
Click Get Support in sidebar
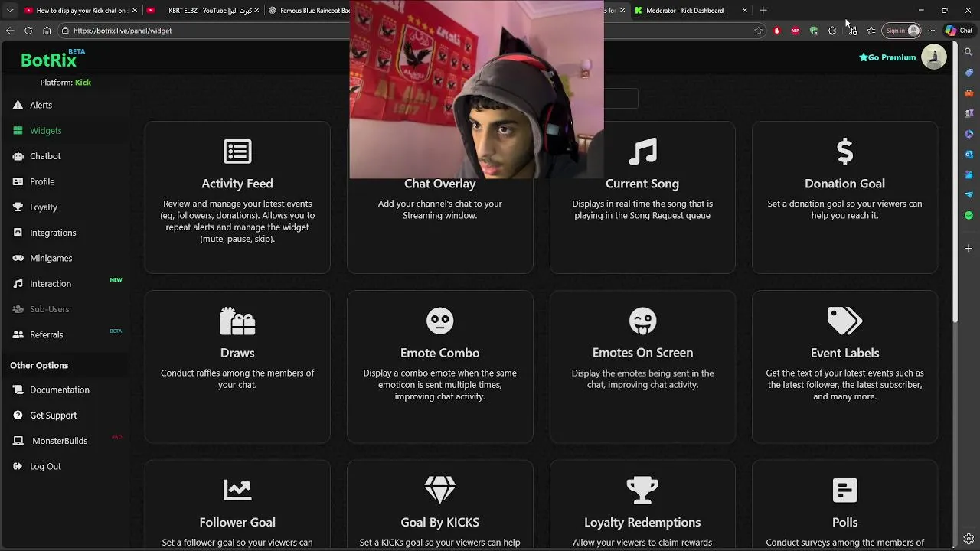click(53, 415)
